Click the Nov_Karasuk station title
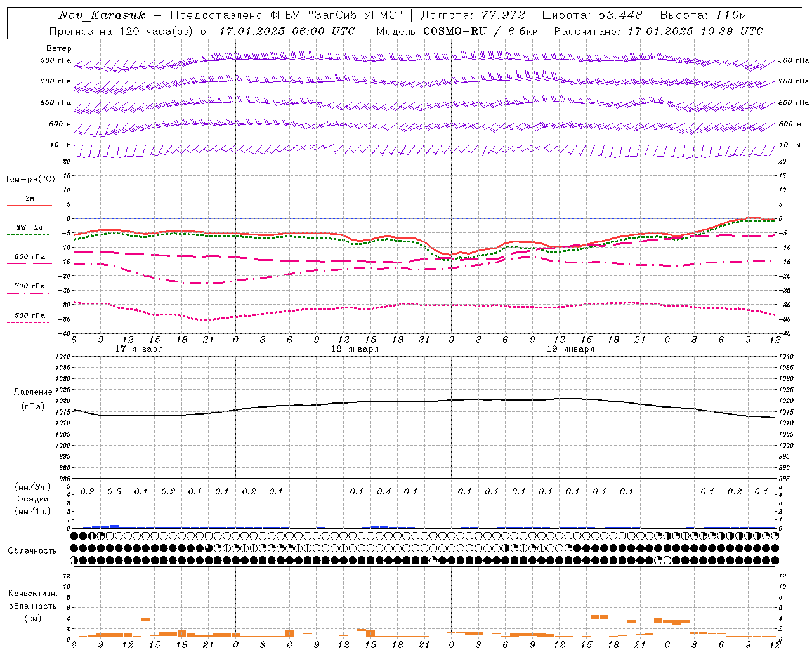812x650 pixels. 102,15
